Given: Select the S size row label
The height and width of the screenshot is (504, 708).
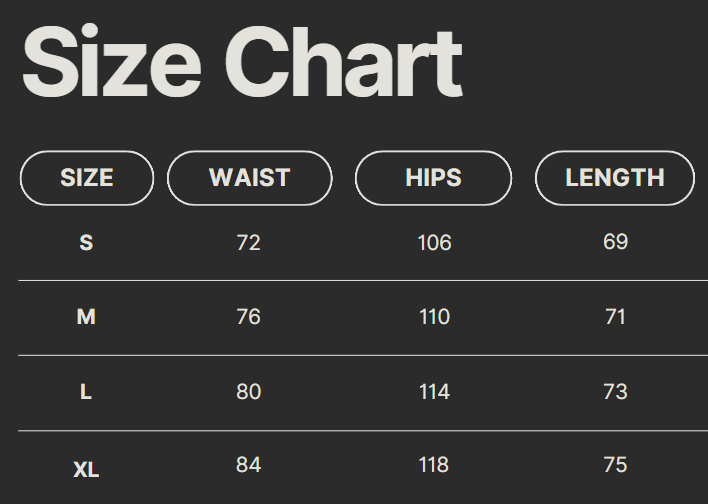Looking at the screenshot, I should tap(86, 243).
